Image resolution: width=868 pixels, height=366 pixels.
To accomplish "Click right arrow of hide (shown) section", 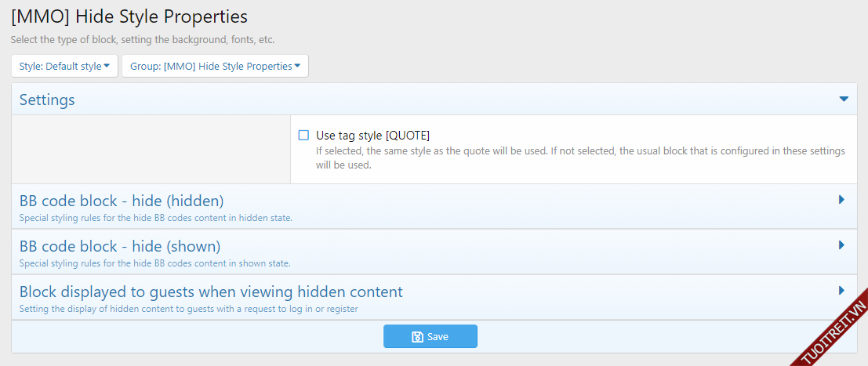I will point(841,245).
